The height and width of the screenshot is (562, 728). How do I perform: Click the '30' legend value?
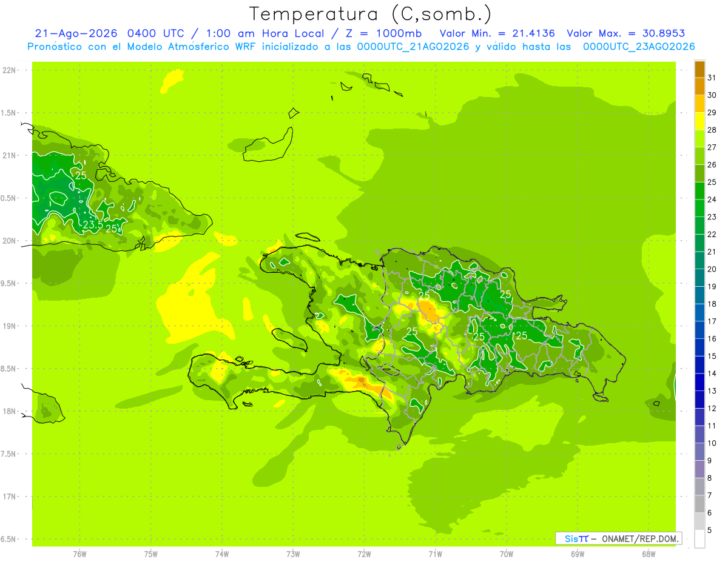click(x=712, y=95)
